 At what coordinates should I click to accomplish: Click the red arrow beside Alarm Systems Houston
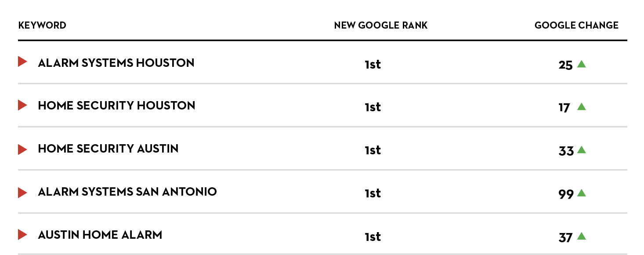[x=22, y=62]
